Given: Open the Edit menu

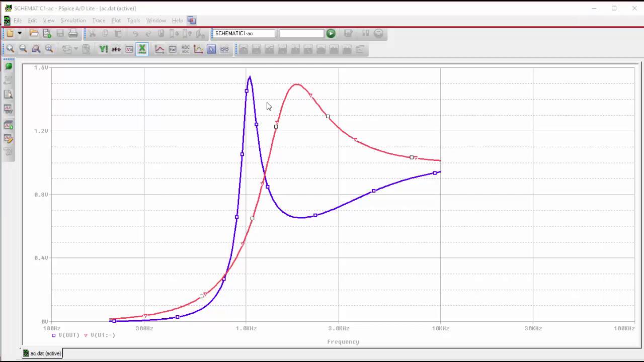Looking at the screenshot, I should (32, 21).
